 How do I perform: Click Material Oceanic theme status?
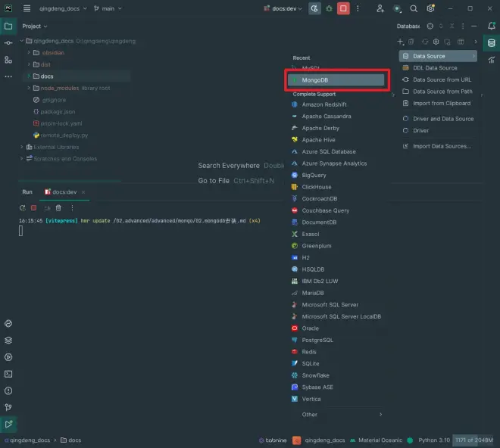377,440
